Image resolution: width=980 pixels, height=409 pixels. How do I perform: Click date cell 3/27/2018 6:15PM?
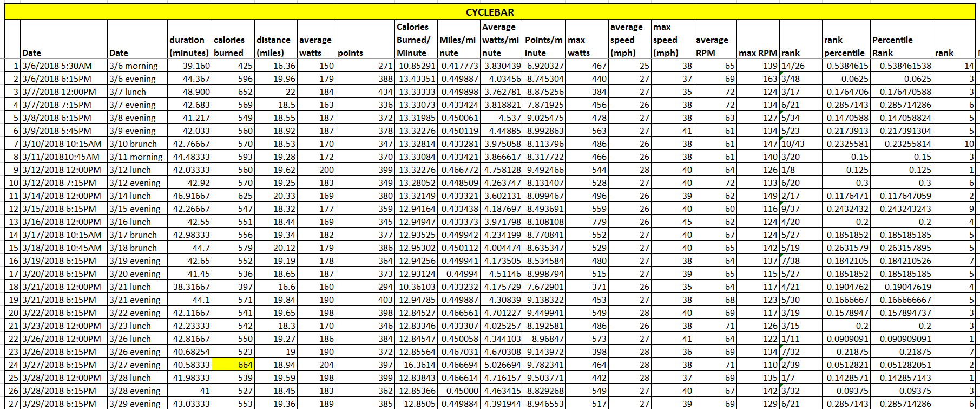63,365
